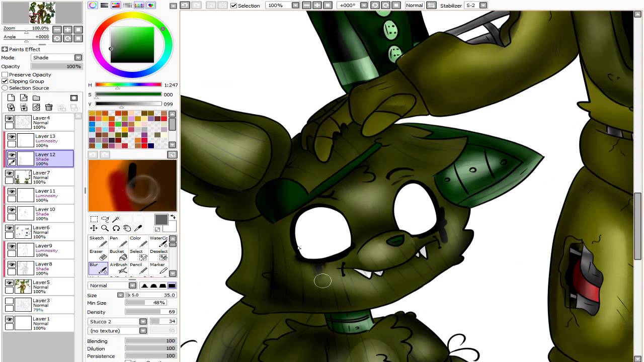Pick the lasso selection tool
The image size is (644, 362).
tap(105, 219)
